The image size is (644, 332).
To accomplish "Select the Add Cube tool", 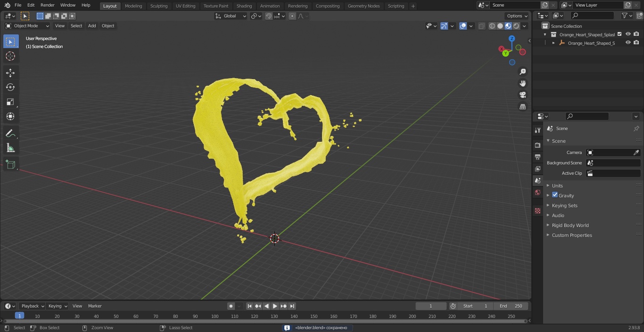I will click(10, 164).
